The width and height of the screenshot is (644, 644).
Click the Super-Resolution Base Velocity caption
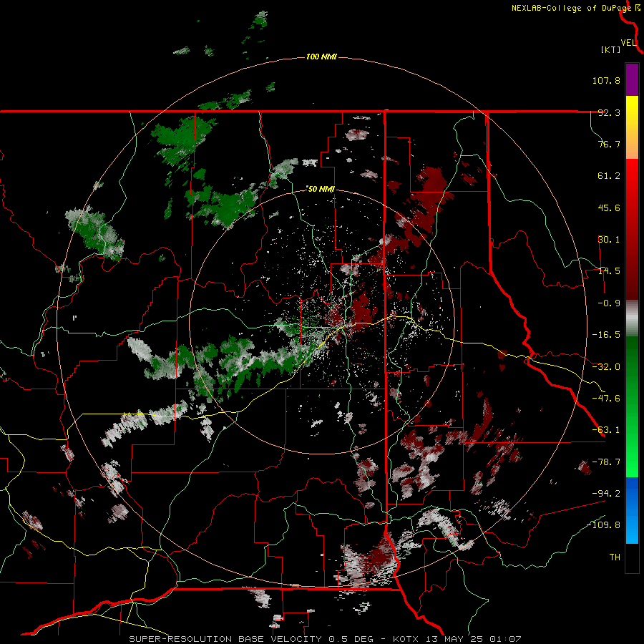pos(325,639)
